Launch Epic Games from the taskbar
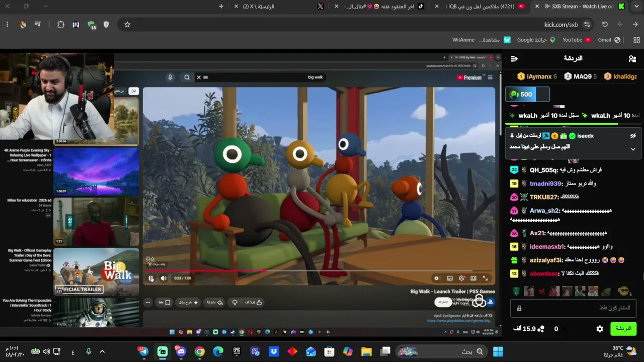The height and width of the screenshot is (362, 644). (236, 351)
